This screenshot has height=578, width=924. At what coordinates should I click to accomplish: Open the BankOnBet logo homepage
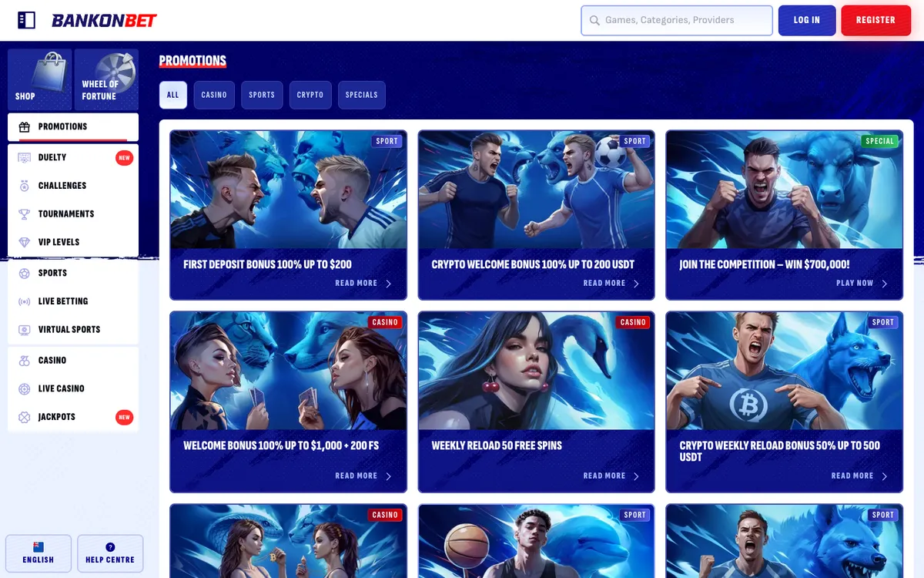coord(104,21)
